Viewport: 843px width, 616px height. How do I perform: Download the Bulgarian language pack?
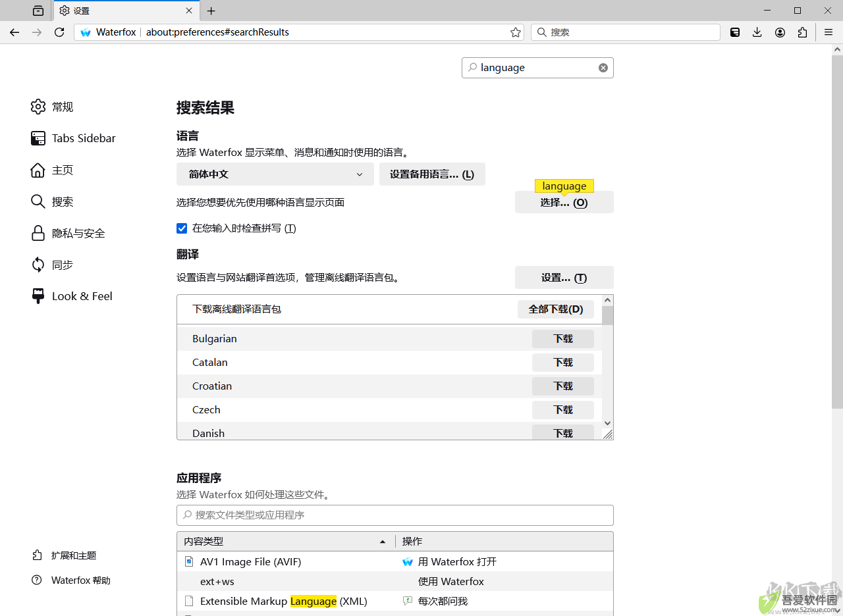[x=563, y=339]
